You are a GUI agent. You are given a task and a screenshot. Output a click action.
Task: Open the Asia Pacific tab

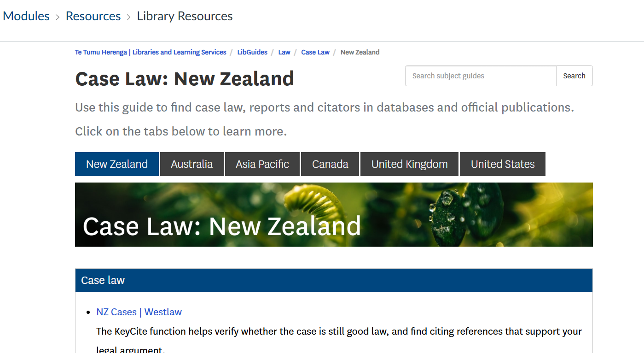tap(262, 165)
